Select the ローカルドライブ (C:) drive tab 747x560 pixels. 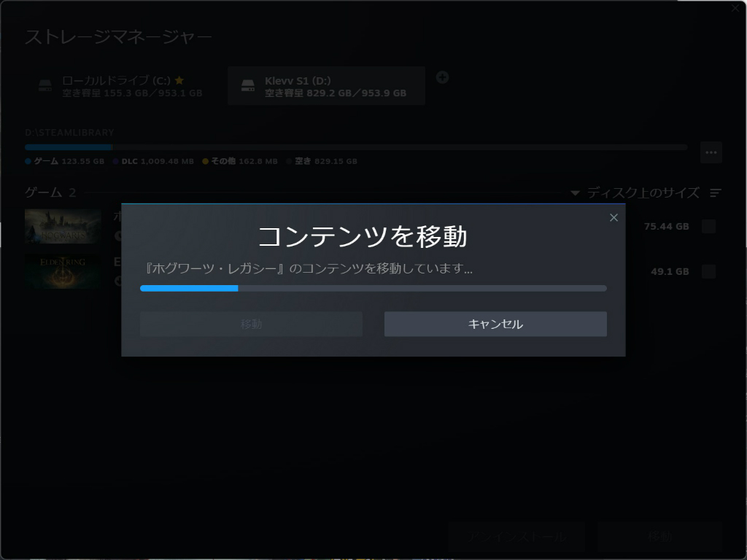click(x=120, y=86)
